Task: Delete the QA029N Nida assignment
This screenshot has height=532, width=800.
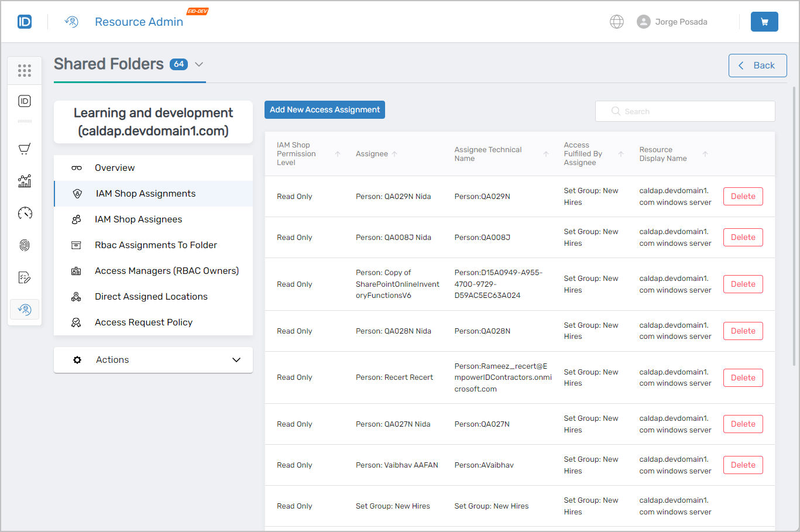Action: [743, 197]
